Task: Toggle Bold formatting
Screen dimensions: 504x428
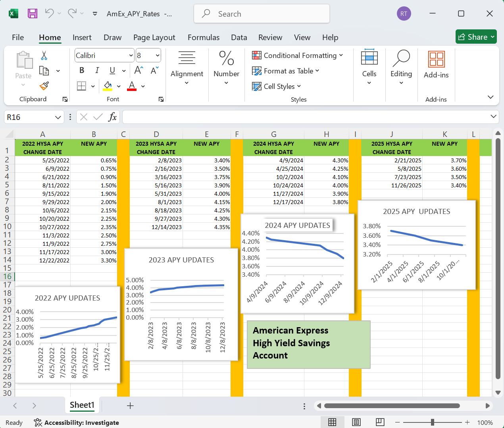Action: [x=82, y=70]
